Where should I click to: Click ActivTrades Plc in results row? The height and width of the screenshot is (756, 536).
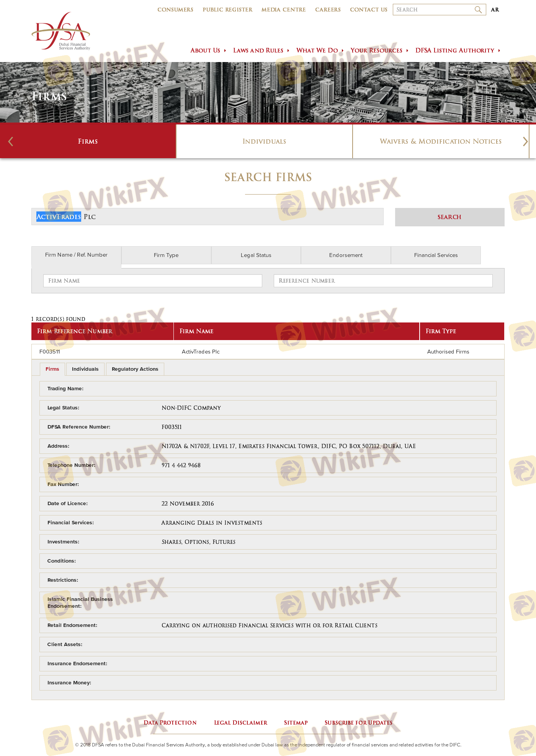[201, 352]
